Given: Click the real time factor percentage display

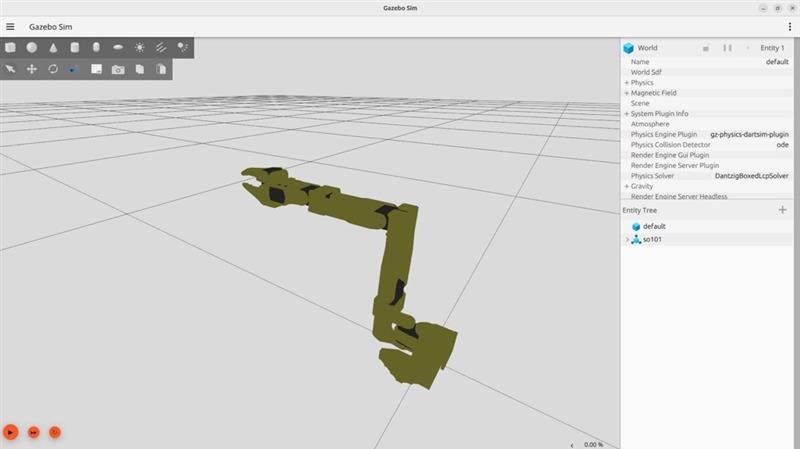Looking at the screenshot, I should click(593, 444).
